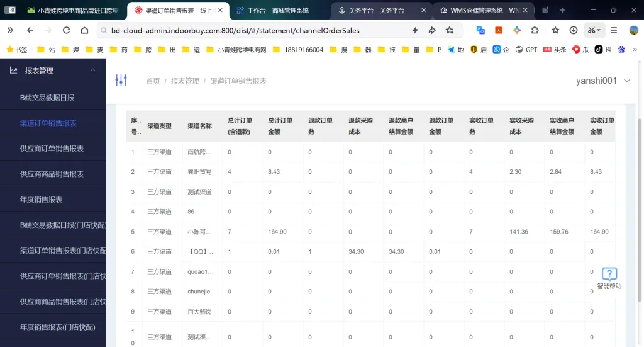Open the 智能帮助 help icon

(609, 278)
